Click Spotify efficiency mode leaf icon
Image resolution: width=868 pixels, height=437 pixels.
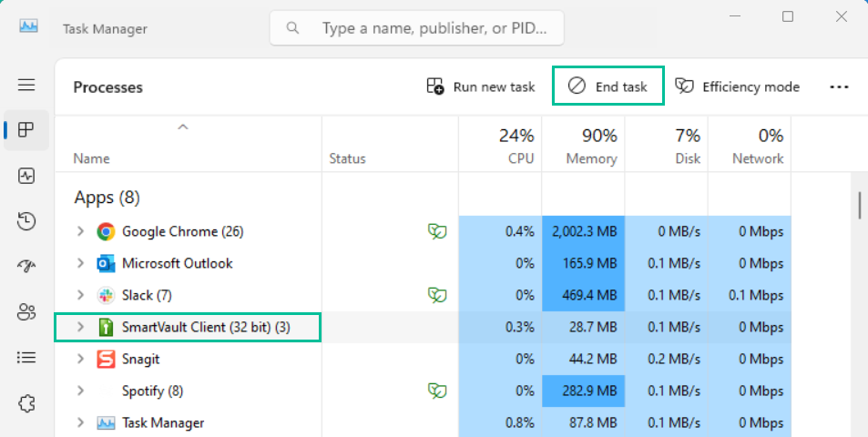(437, 391)
